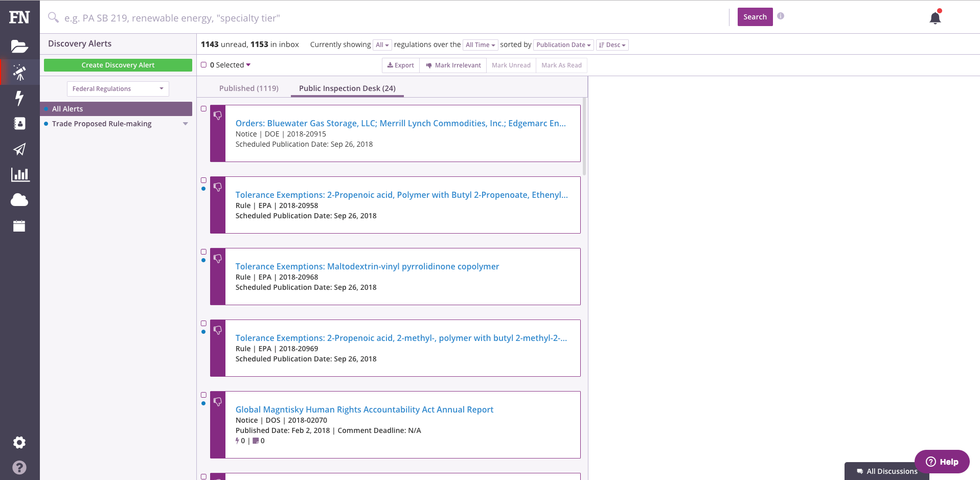Toggle the select-all checkbox next to 0 Selected
Image resolution: width=980 pixels, height=480 pixels.
point(203,65)
